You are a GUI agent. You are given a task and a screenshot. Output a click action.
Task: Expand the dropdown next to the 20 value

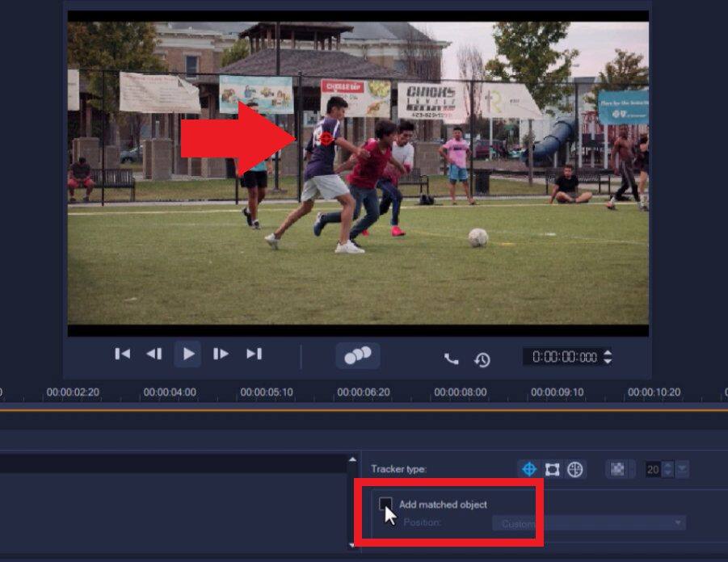click(681, 468)
